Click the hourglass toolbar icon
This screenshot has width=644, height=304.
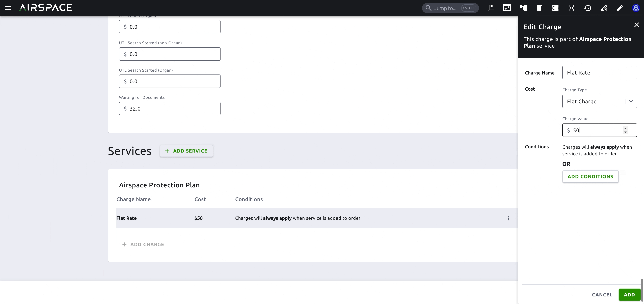(572, 8)
